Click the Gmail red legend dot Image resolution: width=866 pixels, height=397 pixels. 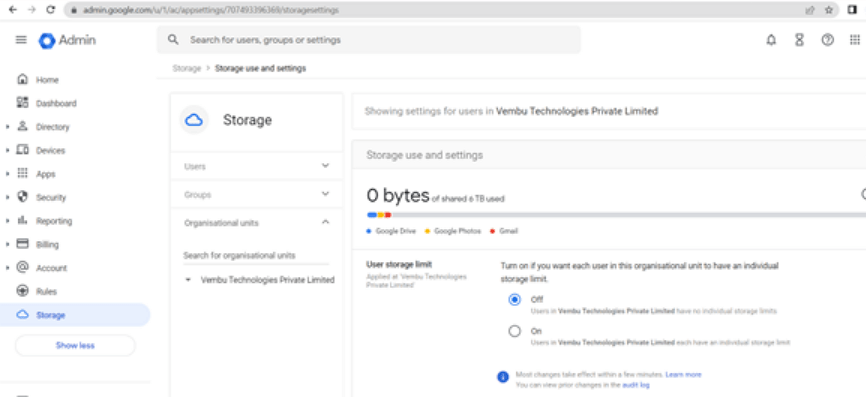[x=492, y=231]
